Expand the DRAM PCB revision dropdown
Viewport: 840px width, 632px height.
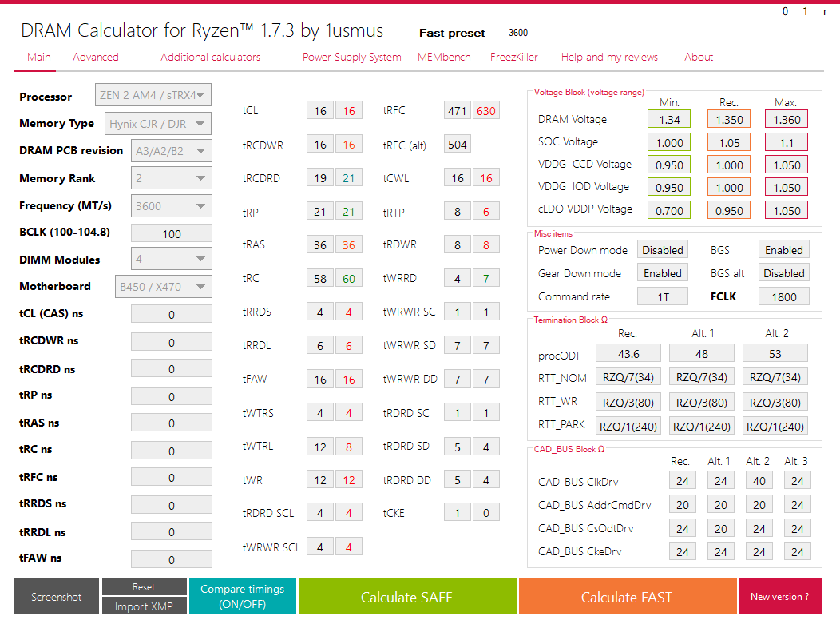[172, 151]
